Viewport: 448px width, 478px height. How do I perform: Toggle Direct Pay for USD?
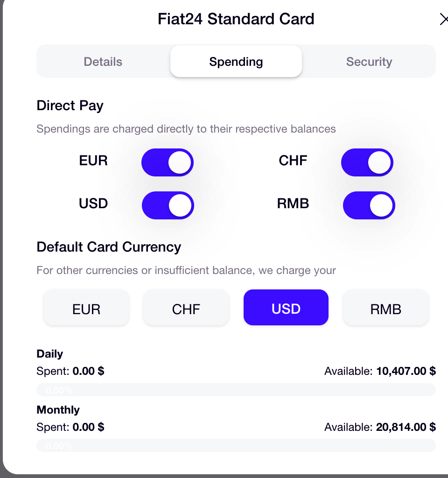tap(168, 205)
